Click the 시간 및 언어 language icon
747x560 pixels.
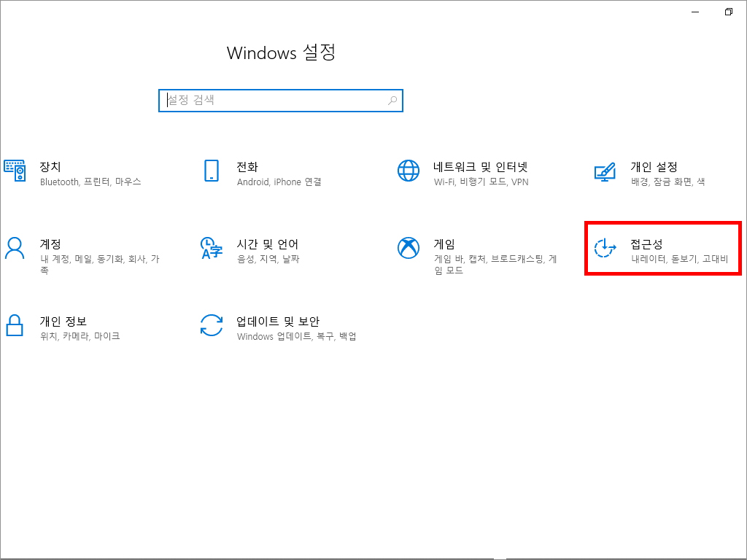click(212, 248)
